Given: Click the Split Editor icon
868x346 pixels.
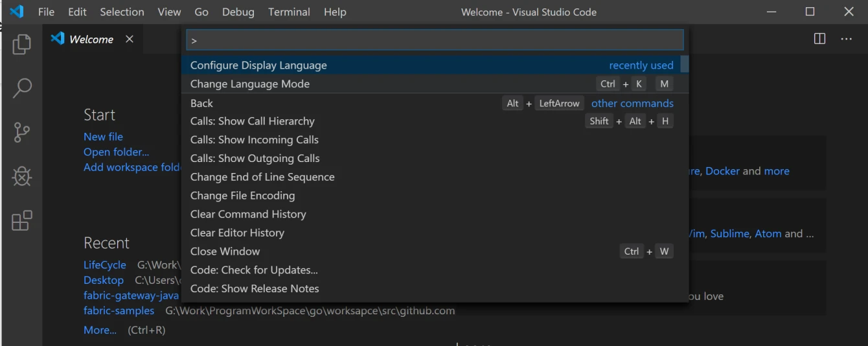Looking at the screenshot, I should pos(819,39).
